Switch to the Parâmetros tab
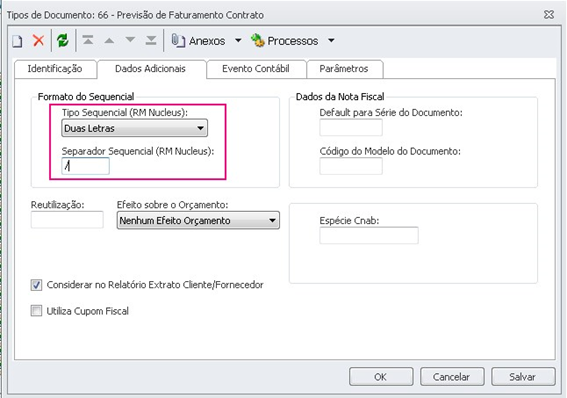This screenshot has height=398, width=567. [x=344, y=69]
